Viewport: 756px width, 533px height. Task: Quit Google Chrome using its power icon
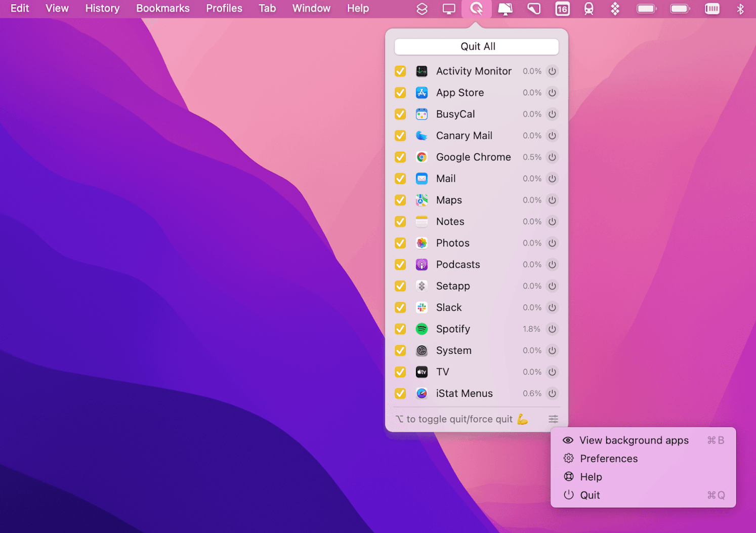(552, 157)
